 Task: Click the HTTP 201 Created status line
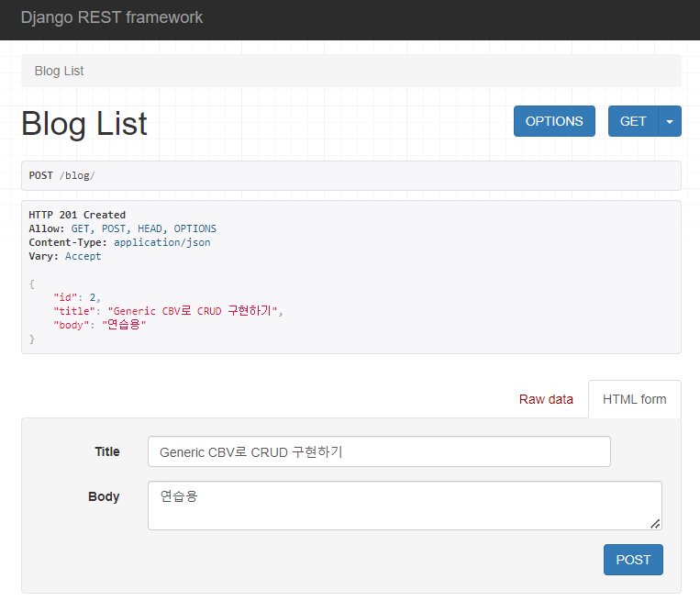click(77, 215)
